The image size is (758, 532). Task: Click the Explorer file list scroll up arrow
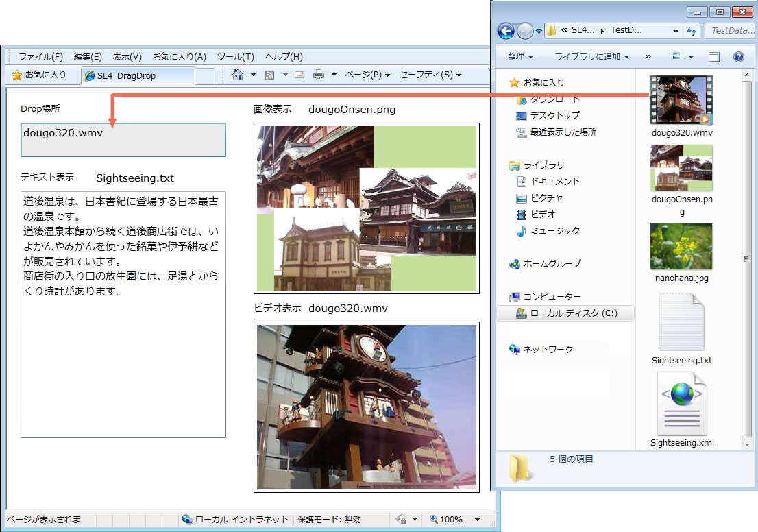(747, 75)
